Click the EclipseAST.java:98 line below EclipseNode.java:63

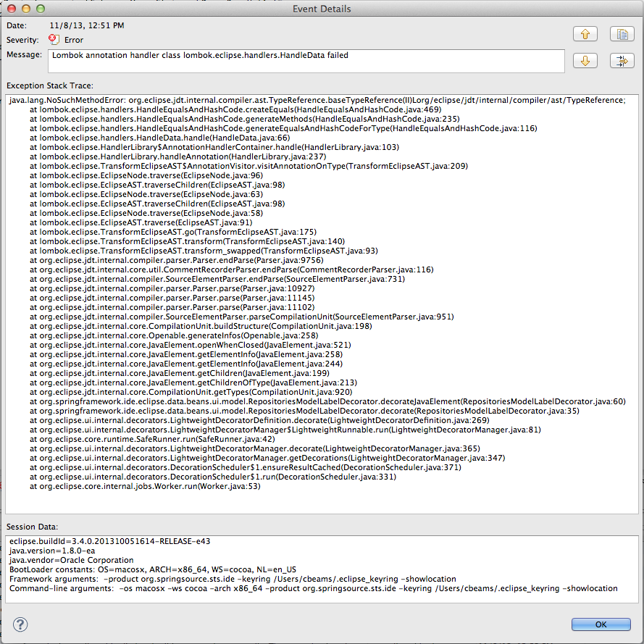(157, 204)
